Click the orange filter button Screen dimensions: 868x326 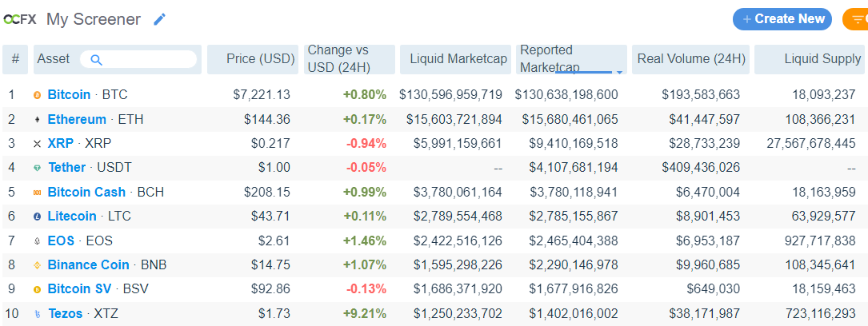(855, 19)
